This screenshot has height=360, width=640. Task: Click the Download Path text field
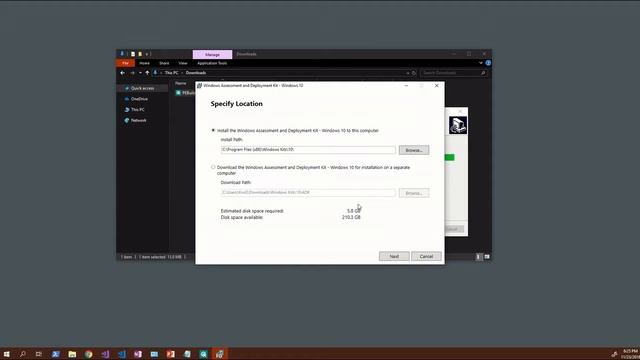[x=308, y=193]
